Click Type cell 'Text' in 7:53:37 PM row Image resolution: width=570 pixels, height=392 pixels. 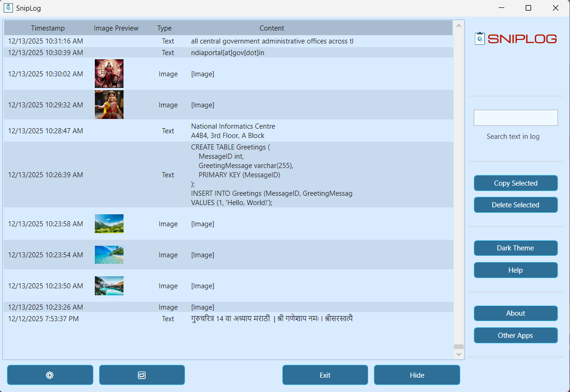point(168,319)
